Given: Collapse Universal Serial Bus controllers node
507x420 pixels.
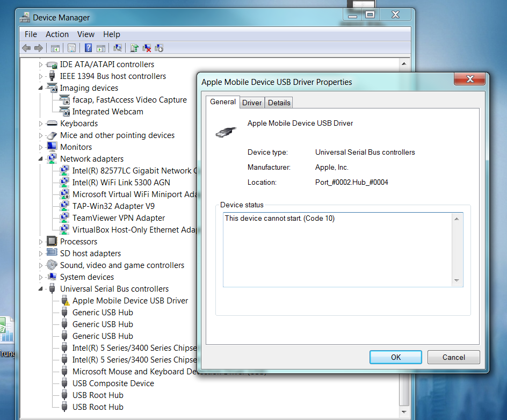Looking at the screenshot, I should coord(40,289).
